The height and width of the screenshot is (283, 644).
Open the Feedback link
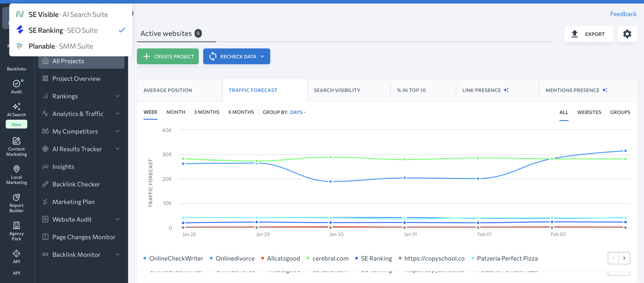[x=623, y=14]
